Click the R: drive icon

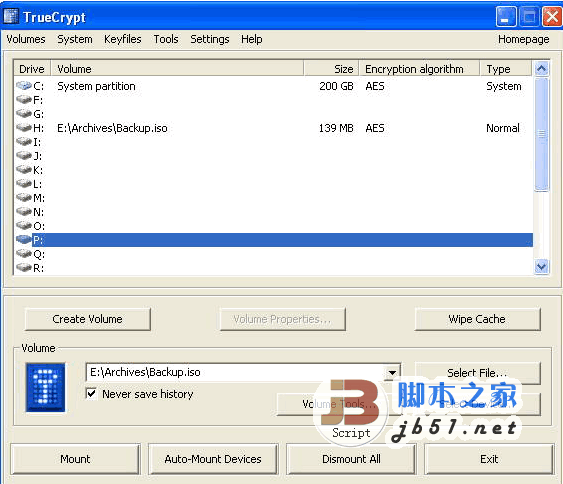tap(24, 267)
